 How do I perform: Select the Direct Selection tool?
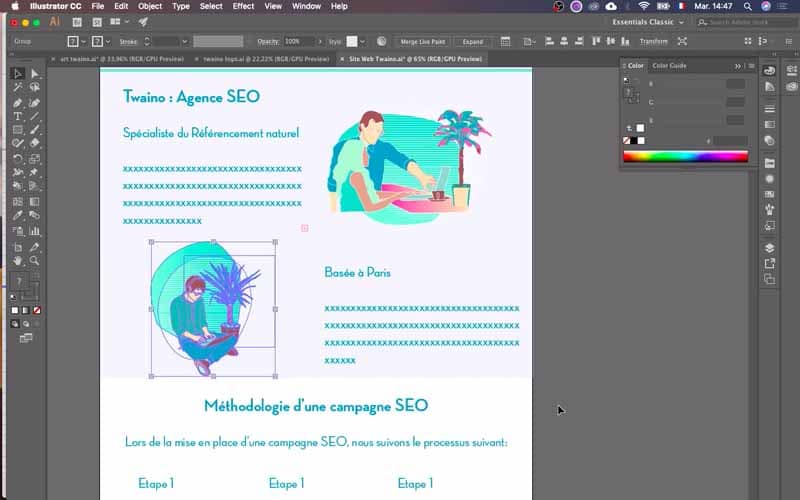35,74
